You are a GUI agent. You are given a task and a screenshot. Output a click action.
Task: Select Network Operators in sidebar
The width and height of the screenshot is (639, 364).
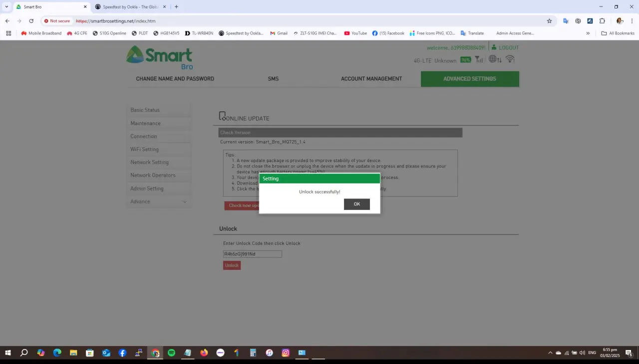coord(159,175)
